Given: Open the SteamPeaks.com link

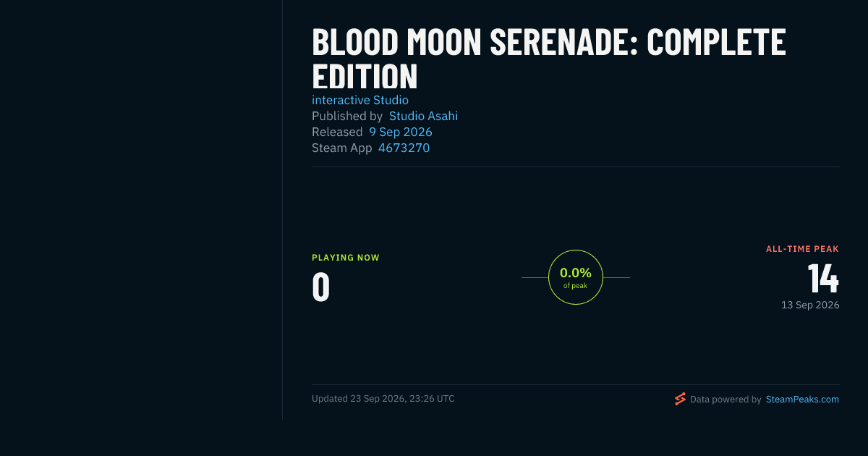Looking at the screenshot, I should [x=802, y=399].
